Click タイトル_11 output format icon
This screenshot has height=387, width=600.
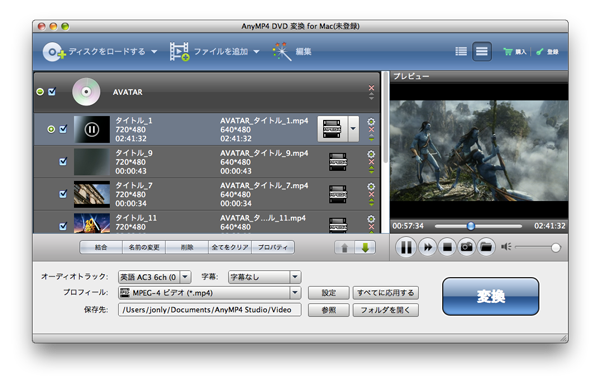point(338,225)
